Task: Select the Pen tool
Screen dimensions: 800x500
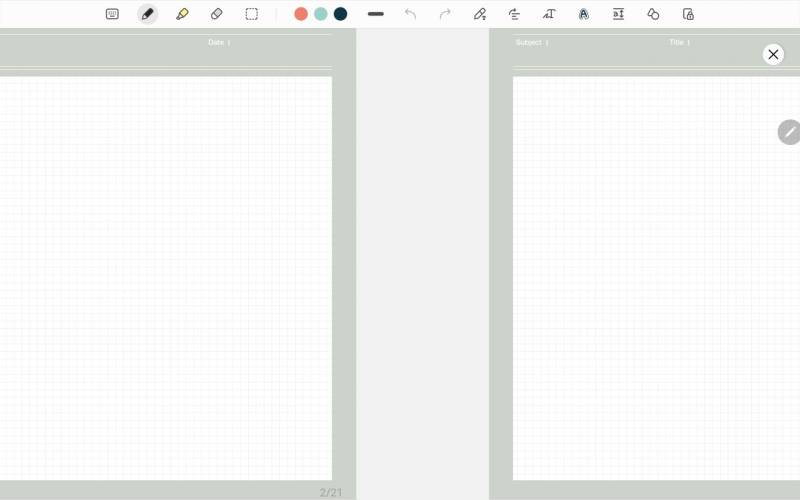Action: 147,14
